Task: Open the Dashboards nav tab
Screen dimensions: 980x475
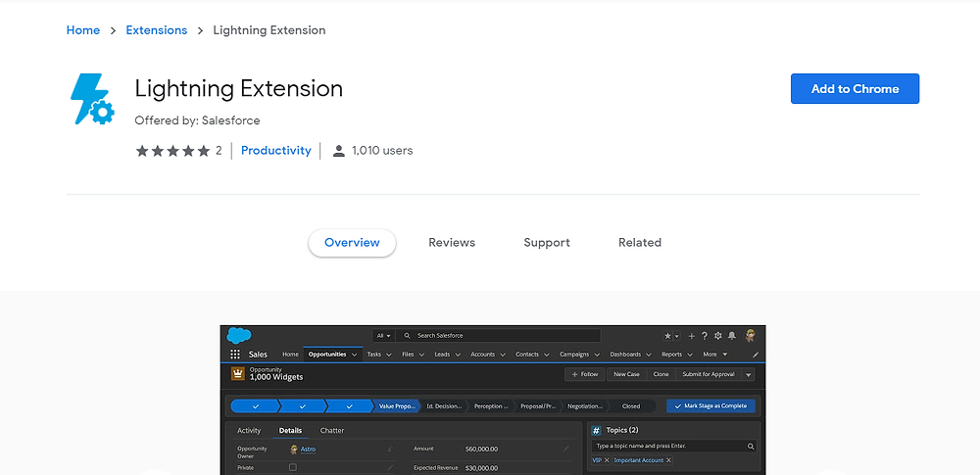Action: 625,355
